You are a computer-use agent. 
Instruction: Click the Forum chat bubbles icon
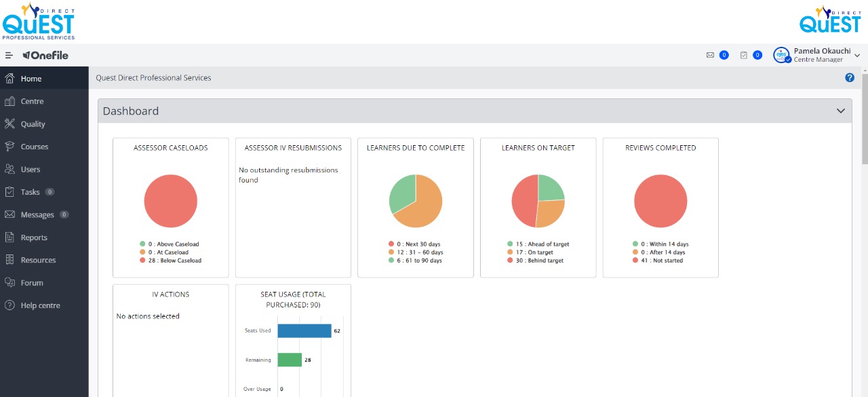9,282
